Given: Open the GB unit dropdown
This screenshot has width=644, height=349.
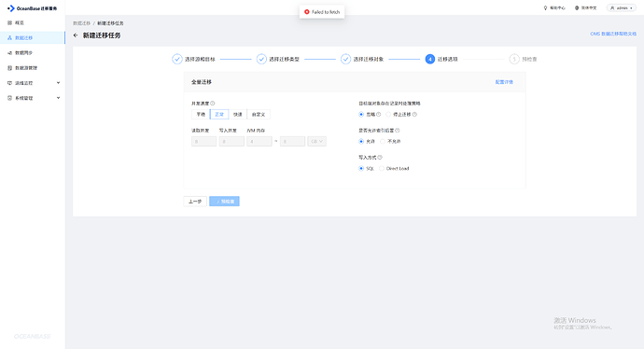Looking at the screenshot, I should pyautogui.click(x=316, y=141).
